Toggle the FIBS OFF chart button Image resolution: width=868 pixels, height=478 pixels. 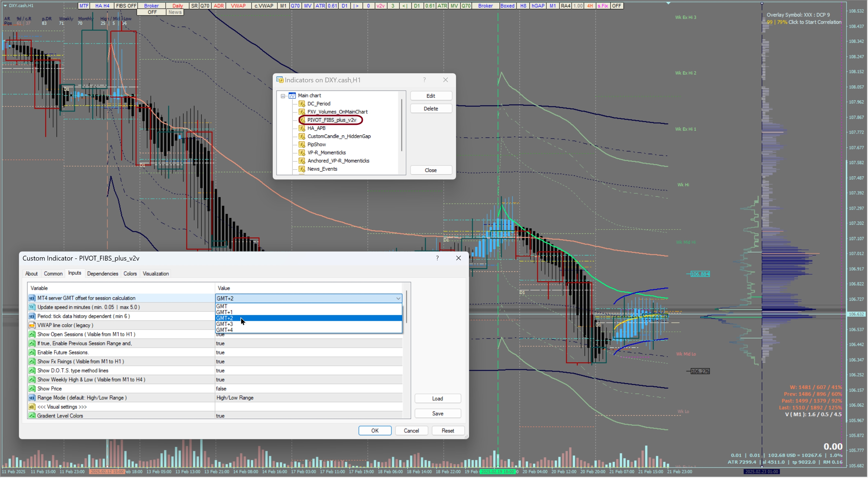[x=126, y=6]
